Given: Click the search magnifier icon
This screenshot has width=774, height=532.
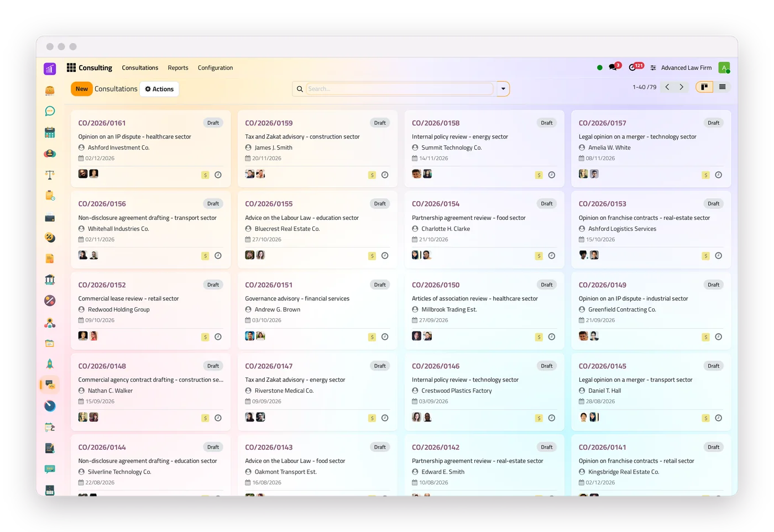Looking at the screenshot, I should pos(300,89).
